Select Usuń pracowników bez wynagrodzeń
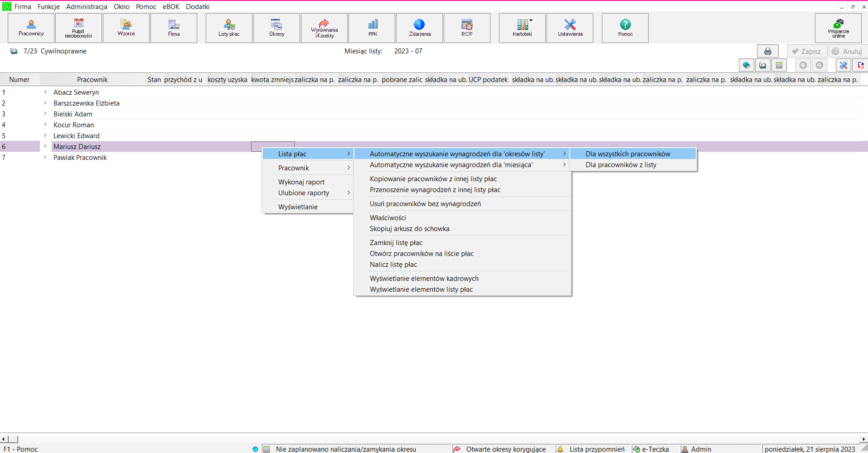Screen dimensions: 868x453 [462, 204]
